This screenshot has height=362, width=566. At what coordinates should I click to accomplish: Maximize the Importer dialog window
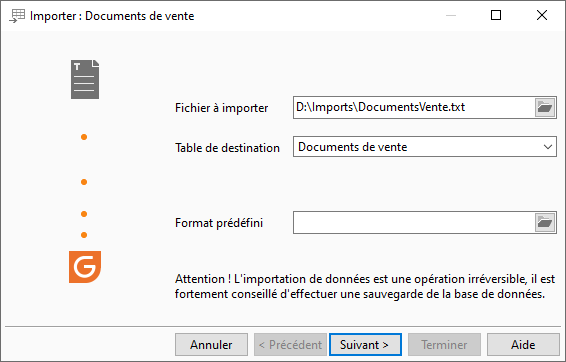tap(496, 15)
